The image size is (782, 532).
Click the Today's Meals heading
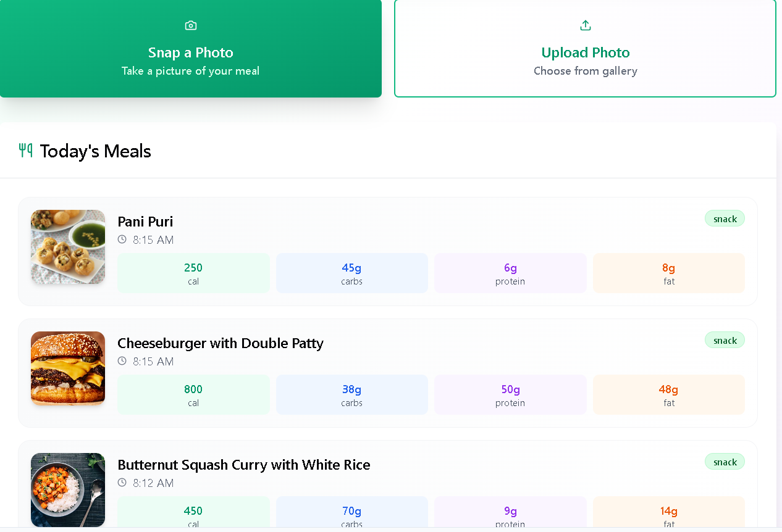coord(96,151)
